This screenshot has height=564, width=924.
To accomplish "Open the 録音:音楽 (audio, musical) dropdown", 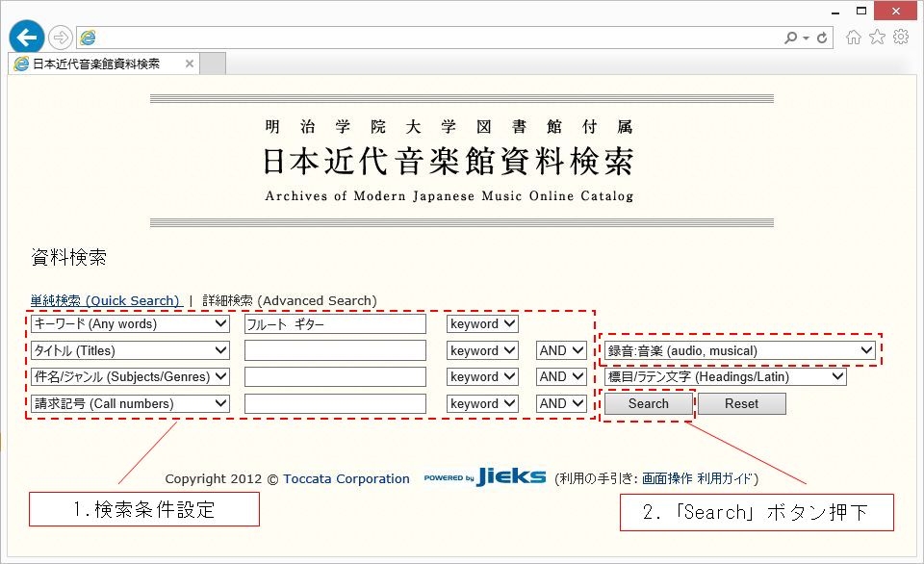I will [740, 351].
